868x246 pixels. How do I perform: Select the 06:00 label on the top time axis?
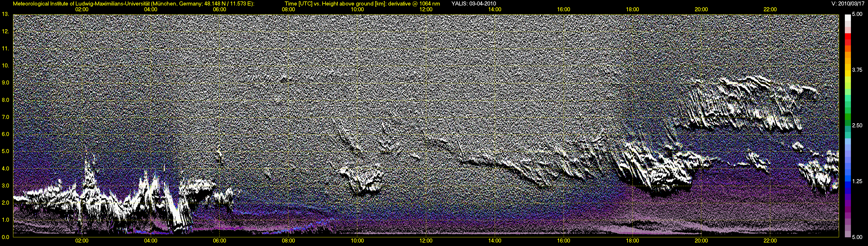(219, 10)
